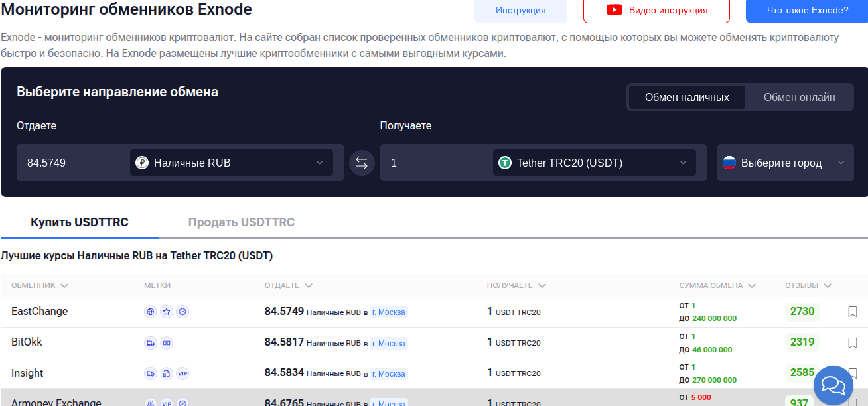Swap the exchange direction arrows
Image resolution: width=868 pixels, height=406 pixels.
click(x=362, y=163)
